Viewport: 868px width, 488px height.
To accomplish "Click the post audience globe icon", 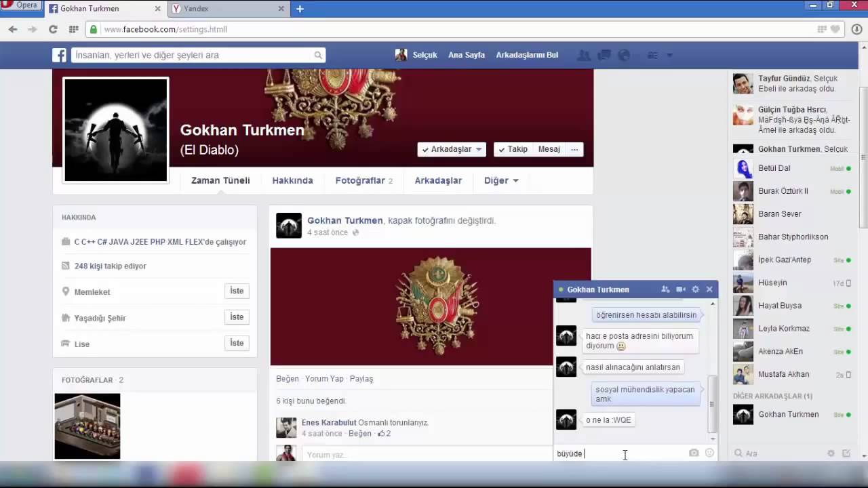I will [x=355, y=232].
